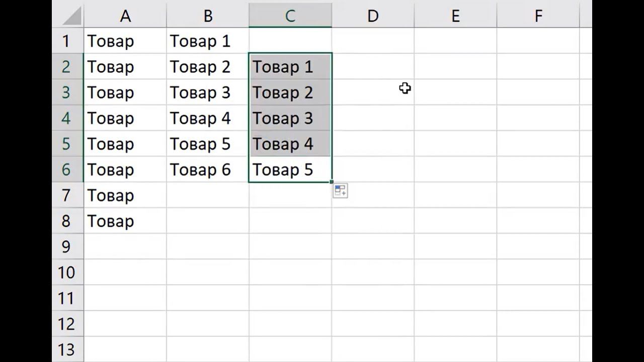644x362 pixels.
Task: Select empty cell C1
Action: click(290, 41)
